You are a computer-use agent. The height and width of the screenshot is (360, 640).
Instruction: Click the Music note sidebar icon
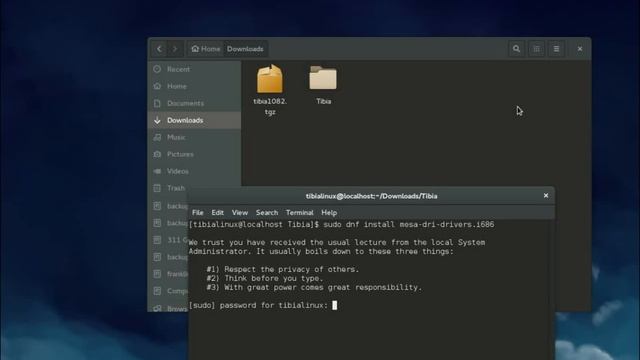[x=157, y=138]
